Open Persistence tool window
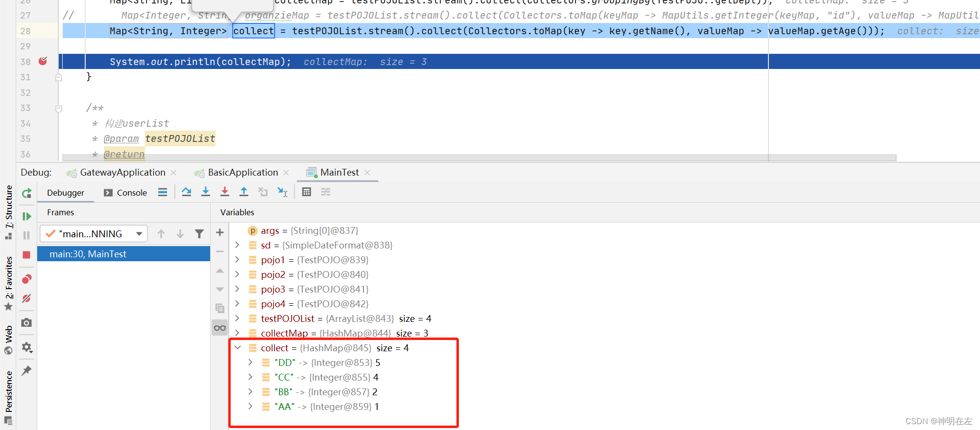This screenshot has height=430, width=980. pos(8,397)
